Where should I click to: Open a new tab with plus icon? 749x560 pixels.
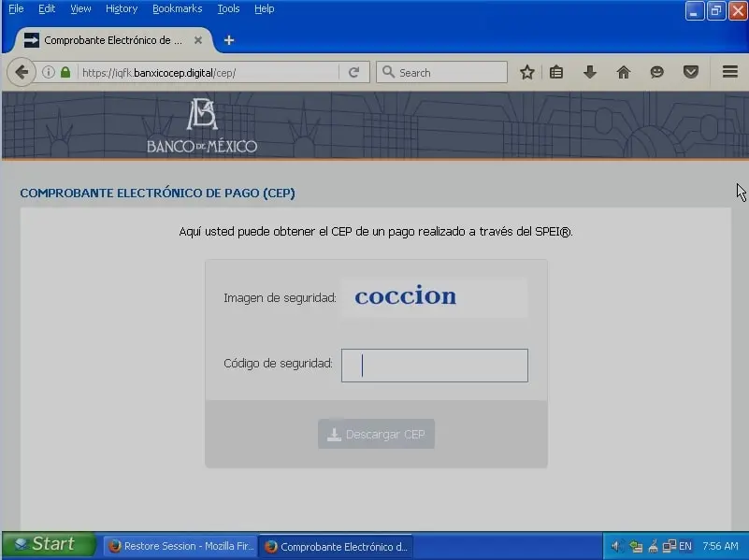pos(229,40)
